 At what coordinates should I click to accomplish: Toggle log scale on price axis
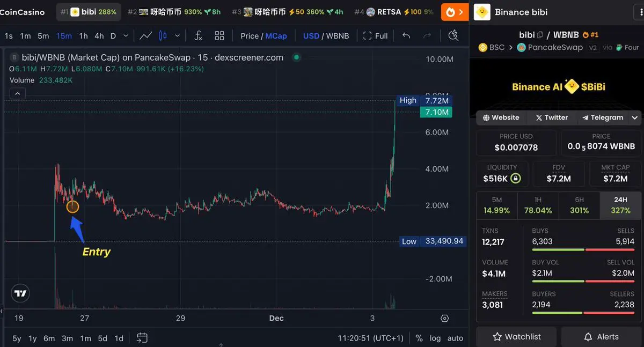pyautogui.click(x=436, y=338)
